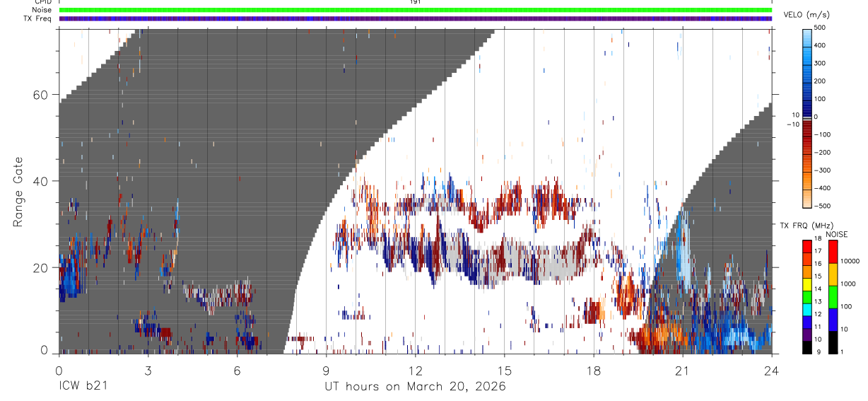The image size is (868, 401).
Task: Click the CPID value '191' at top
Action: (415, 2)
